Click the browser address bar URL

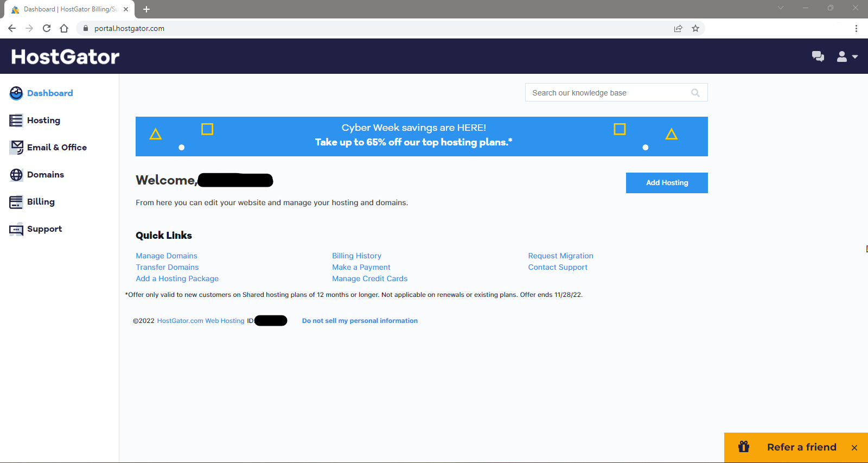(x=129, y=28)
